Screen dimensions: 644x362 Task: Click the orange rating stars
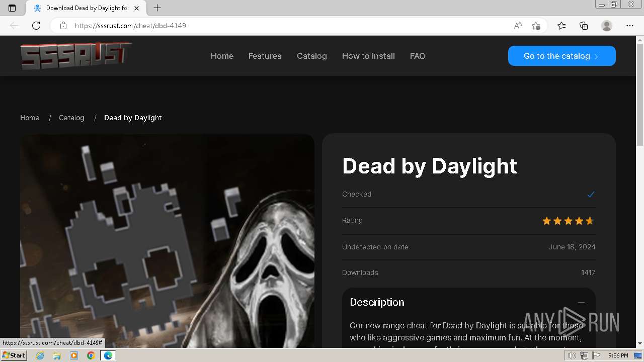pos(568,221)
